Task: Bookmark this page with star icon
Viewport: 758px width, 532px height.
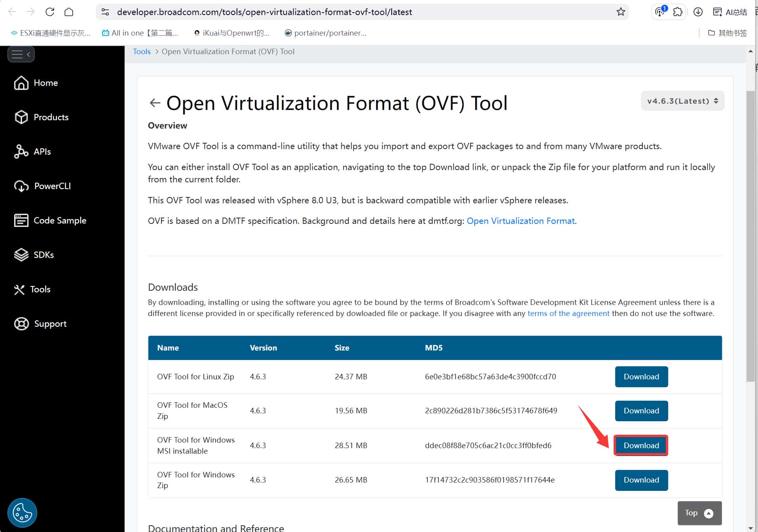Action: (x=620, y=12)
